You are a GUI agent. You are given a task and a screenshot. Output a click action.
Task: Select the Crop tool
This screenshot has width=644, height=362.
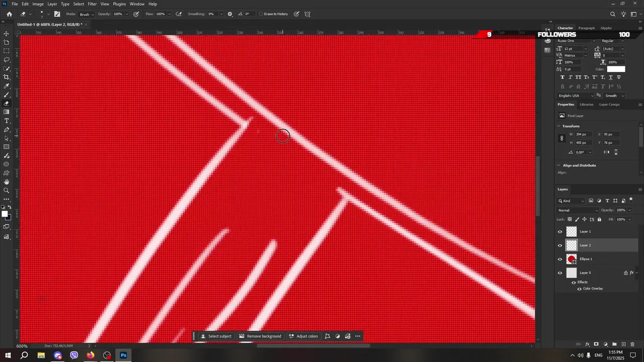coord(7,77)
